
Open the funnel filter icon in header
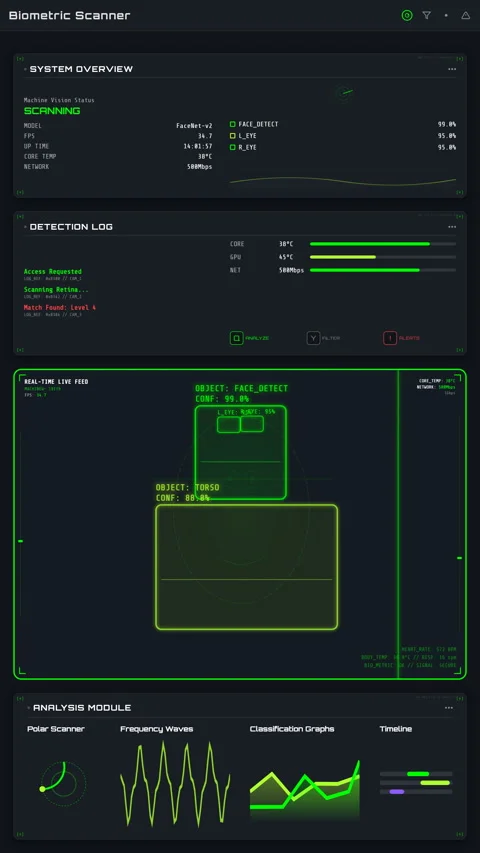427,15
